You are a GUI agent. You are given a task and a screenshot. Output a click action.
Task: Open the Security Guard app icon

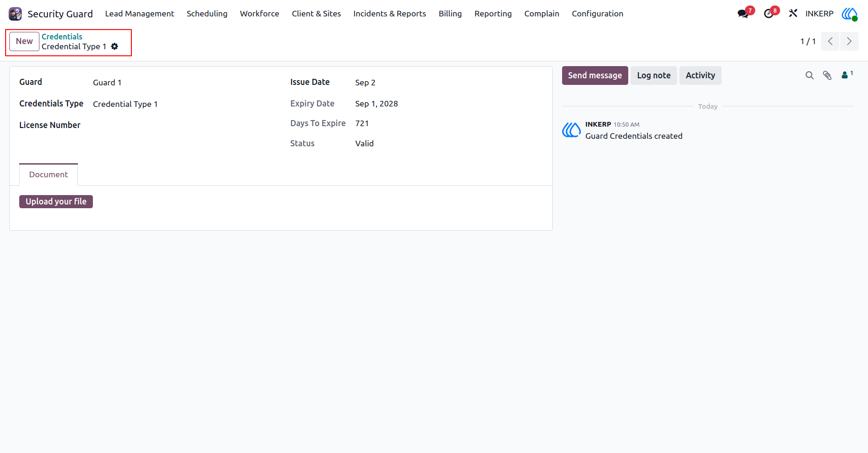(x=15, y=14)
